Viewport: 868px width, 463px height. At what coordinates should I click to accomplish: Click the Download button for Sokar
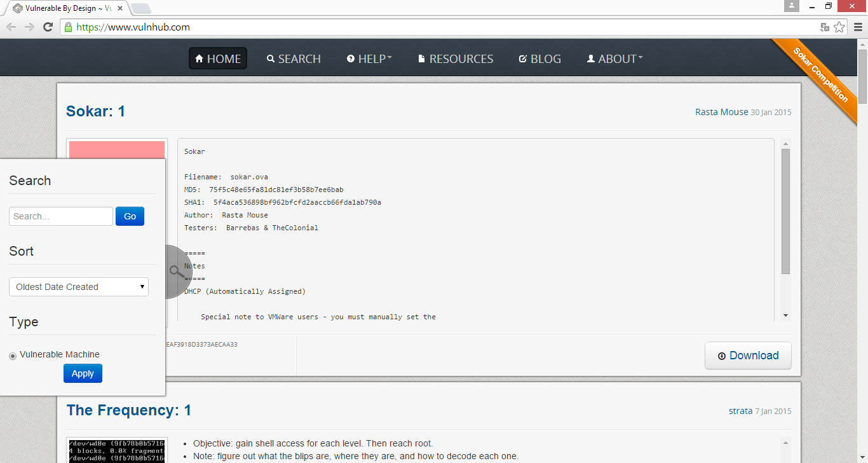pyautogui.click(x=748, y=356)
